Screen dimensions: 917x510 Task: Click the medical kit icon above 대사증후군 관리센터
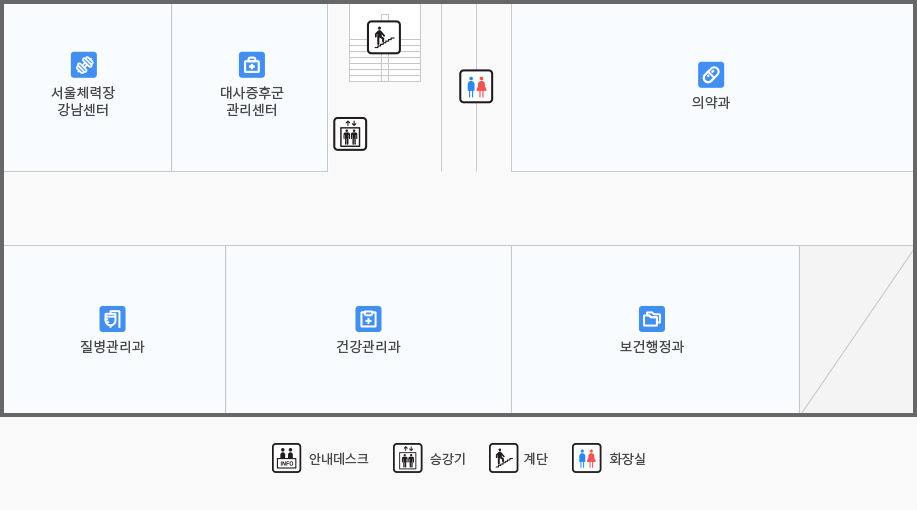(251, 64)
